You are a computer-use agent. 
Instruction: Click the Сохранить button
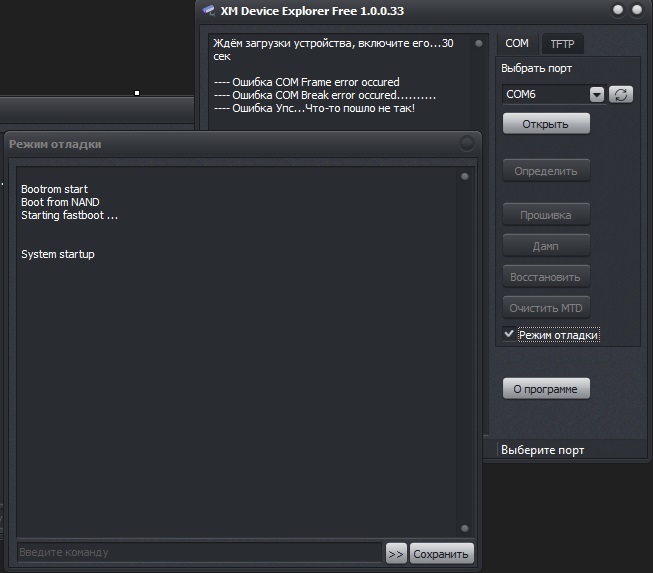click(441, 554)
